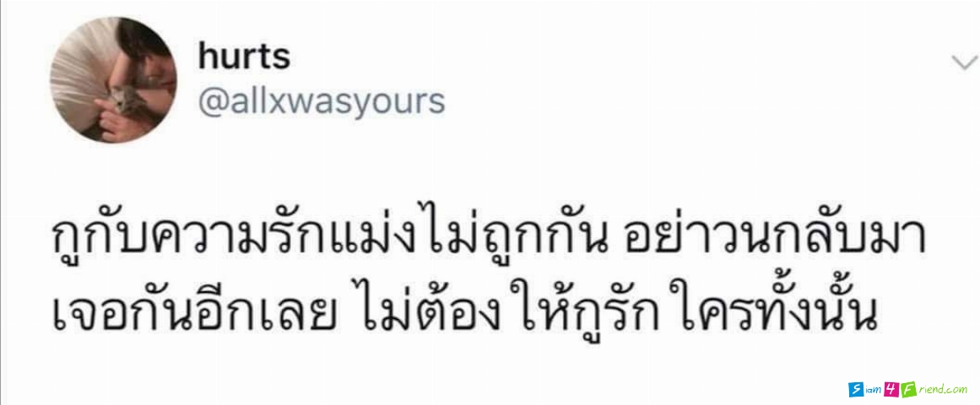Open the @allxwasyours handle link
The image size is (980, 405).
coord(322,101)
